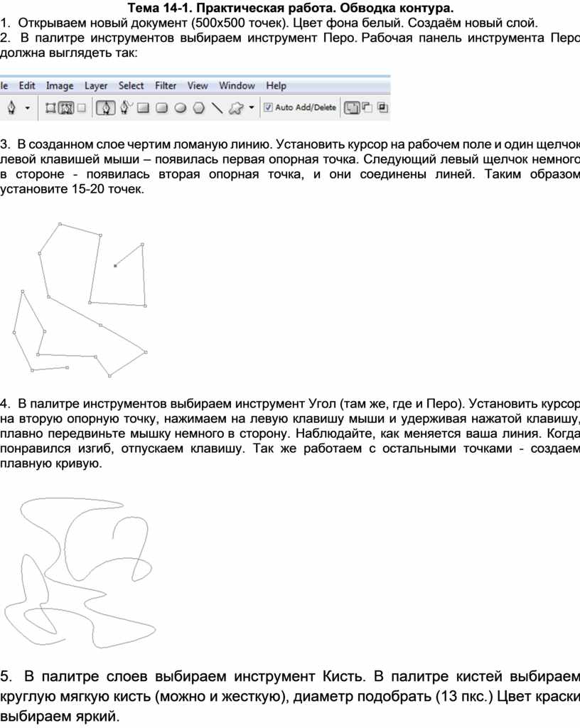Open the Filter menu
This screenshot has height=728, width=580.
[166, 86]
